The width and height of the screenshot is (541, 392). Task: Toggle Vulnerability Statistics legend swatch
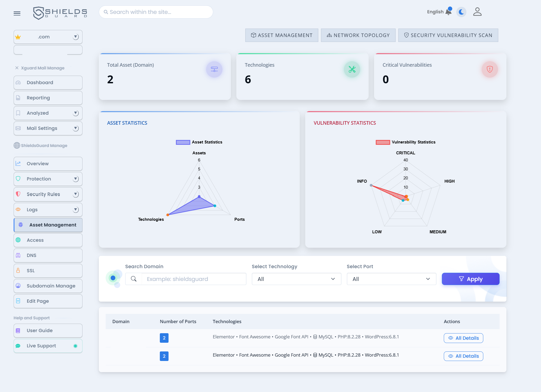pyautogui.click(x=383, y=142)
